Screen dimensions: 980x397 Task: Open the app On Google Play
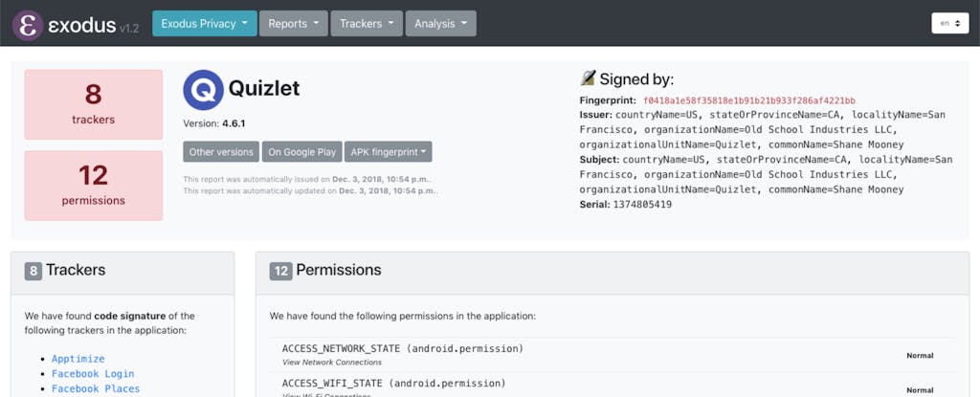tap(301, 151)
